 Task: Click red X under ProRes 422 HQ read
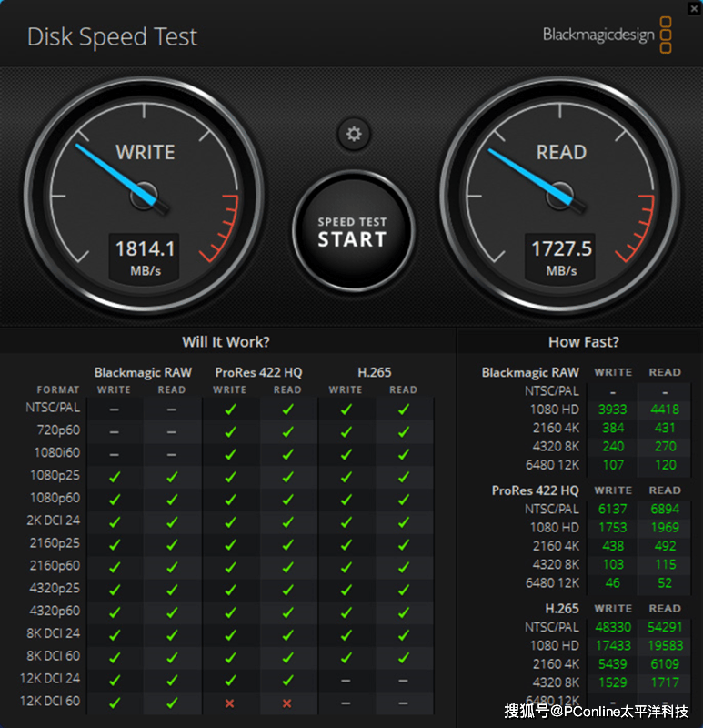coord(287,703)
